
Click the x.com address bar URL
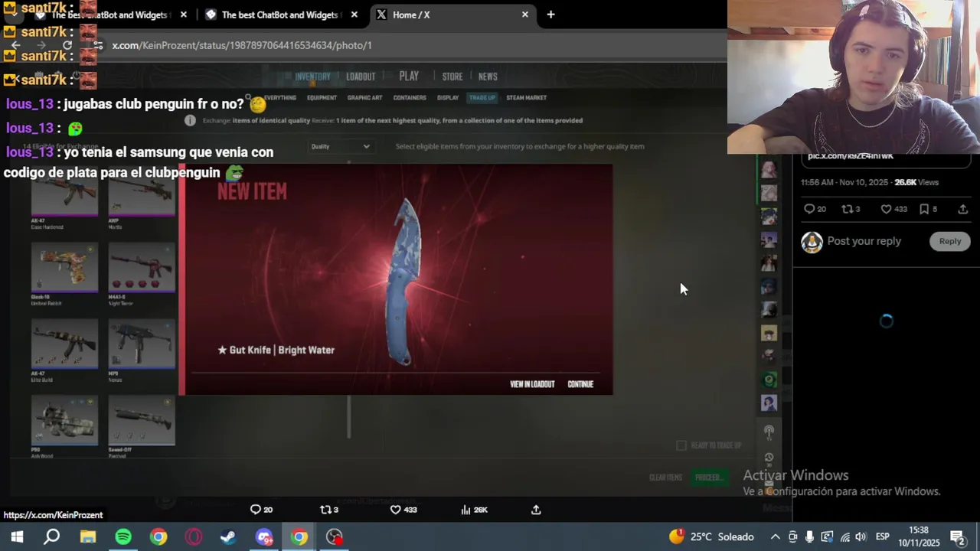(242, 45)
